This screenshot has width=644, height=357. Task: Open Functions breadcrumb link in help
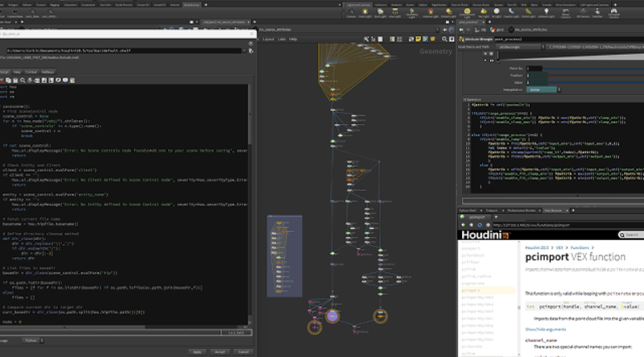tap(580, 247)
